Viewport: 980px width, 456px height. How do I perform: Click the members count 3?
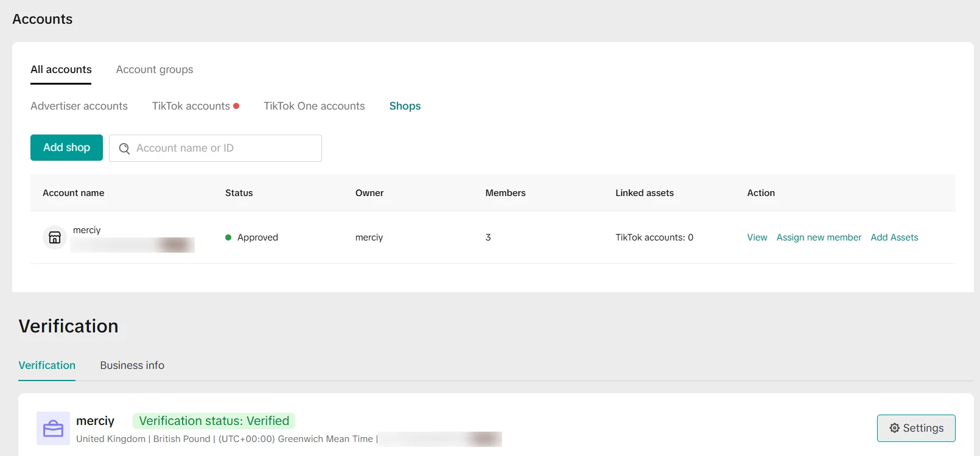488,237
